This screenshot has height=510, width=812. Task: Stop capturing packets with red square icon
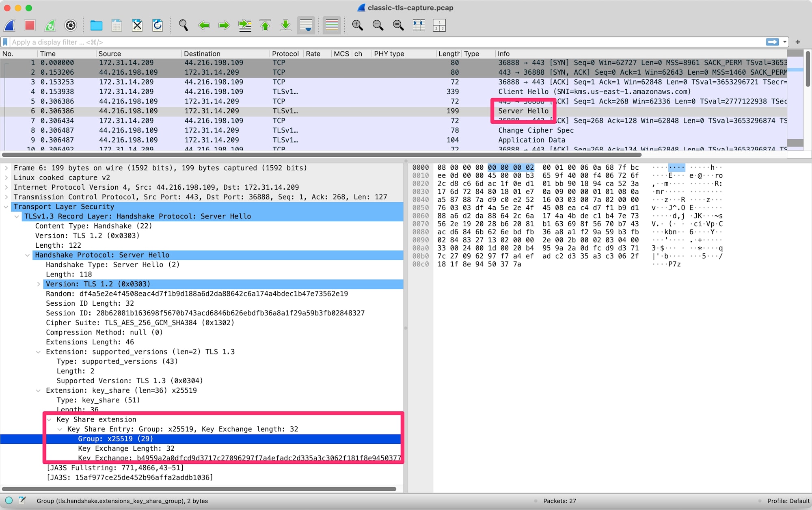point(30,26)
